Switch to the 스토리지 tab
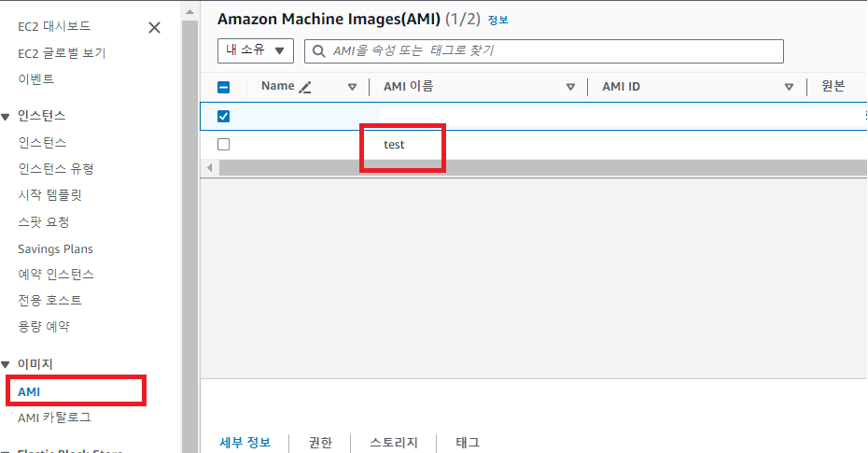 [x=394, y=443]
